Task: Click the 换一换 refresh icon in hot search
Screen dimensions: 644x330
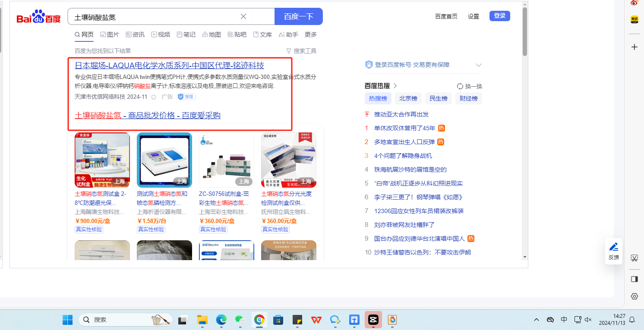Action: (x=460, y=86)
